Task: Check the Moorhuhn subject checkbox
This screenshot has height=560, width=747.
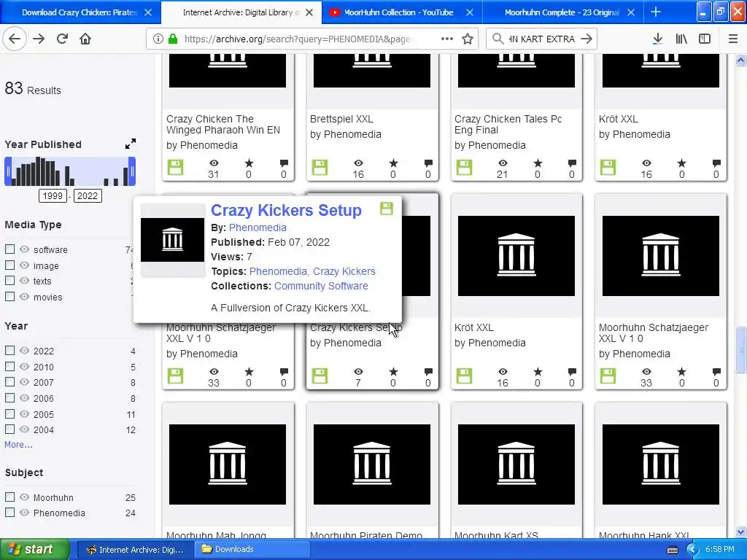Action: coord(9,497)
